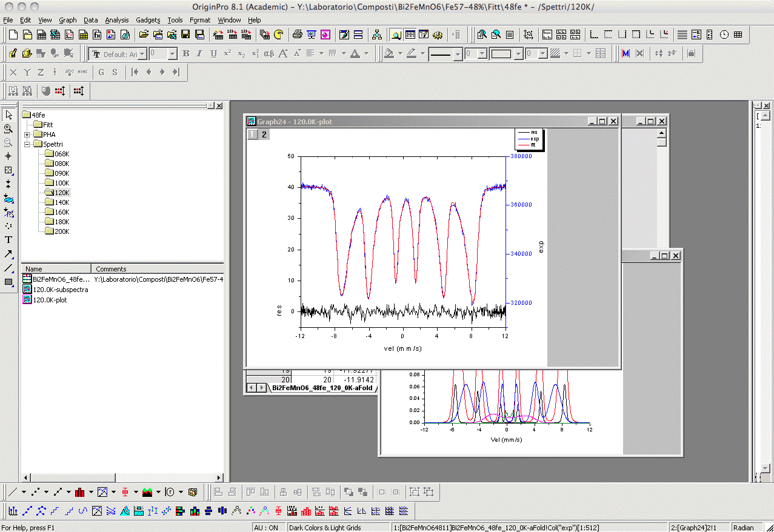This screenshot has width=774, height=532.
Task: Click the Print icon in toolbar
Action: click(298, 35)
